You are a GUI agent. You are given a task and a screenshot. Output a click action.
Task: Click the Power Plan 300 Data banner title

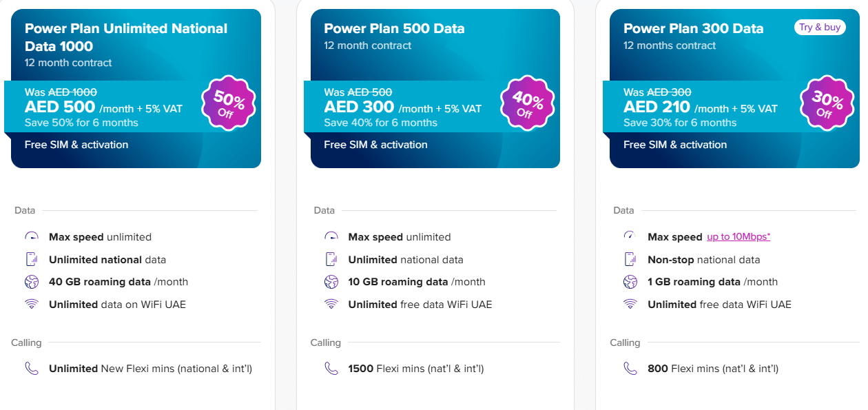(693, 28)
